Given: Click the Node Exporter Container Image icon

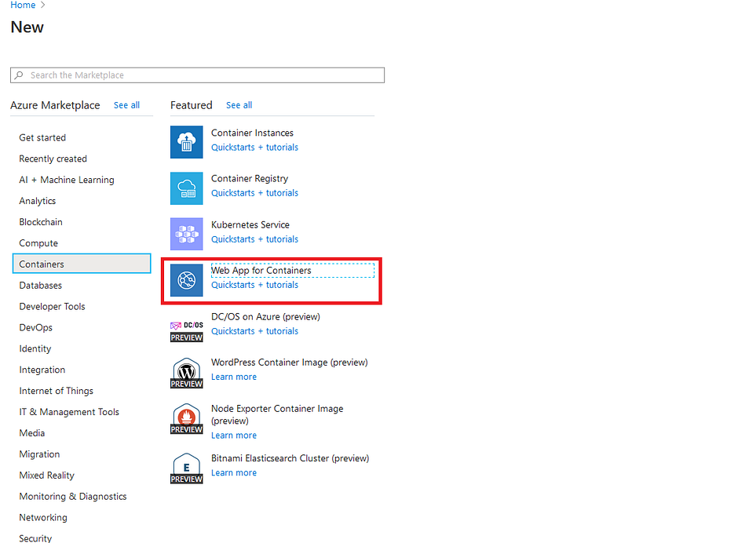Looking at the screenshot, I should coord(187,418).
